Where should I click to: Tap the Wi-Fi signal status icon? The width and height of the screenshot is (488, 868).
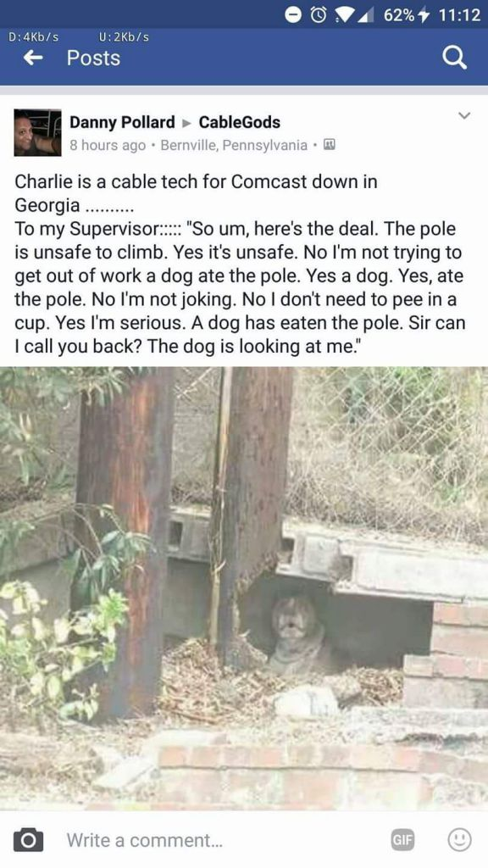tap(346, 15)
